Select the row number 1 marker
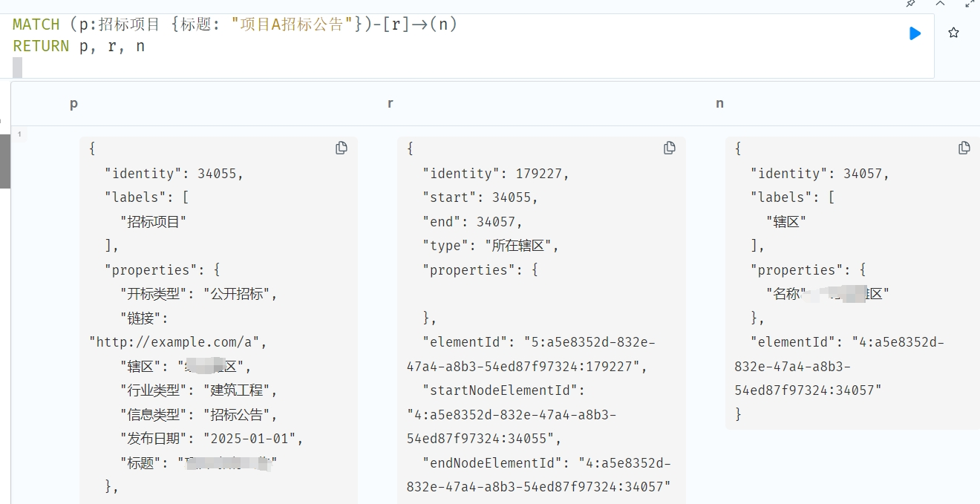This screenshot has width=980, height=504. click(19, 134)
